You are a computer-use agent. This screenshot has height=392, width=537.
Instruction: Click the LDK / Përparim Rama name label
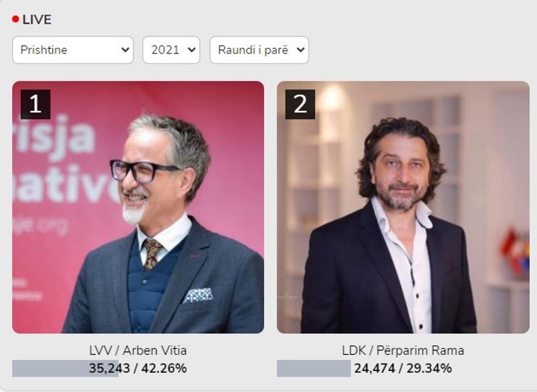point(403,350)
